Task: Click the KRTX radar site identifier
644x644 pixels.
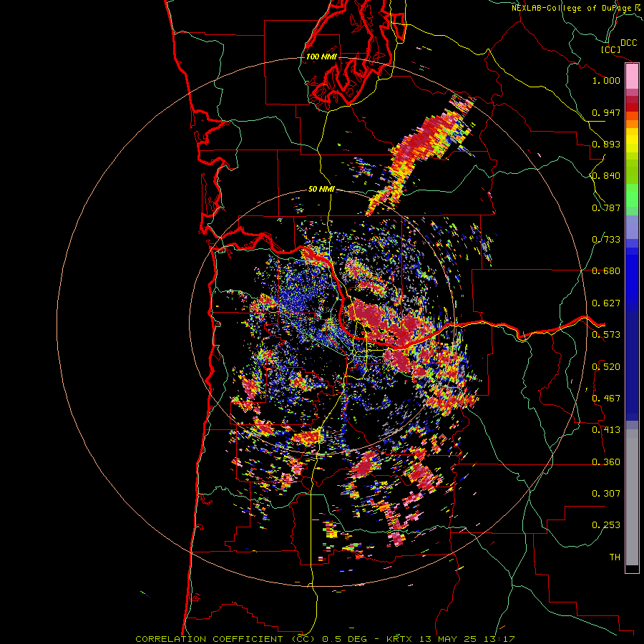Action: tap(399, 639)
